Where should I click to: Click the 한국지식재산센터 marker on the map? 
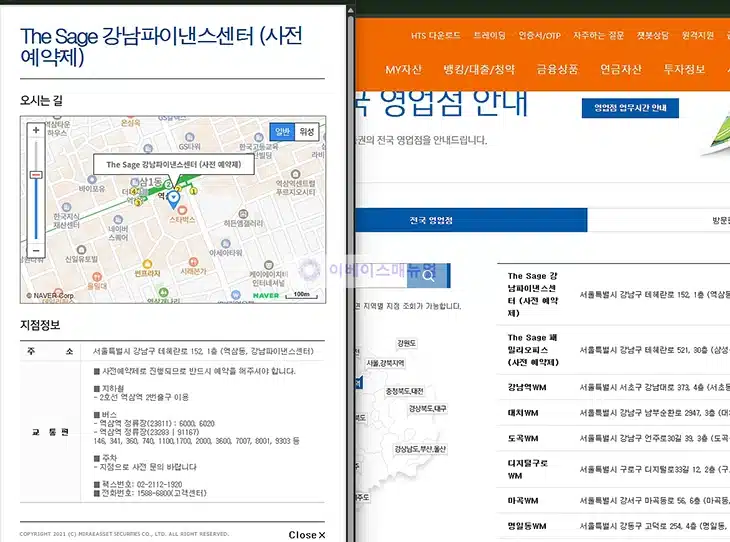[66, 207]
